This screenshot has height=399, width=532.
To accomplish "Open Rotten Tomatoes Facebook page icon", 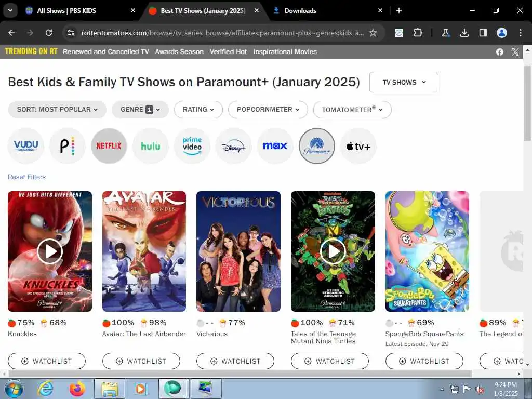I will coord(500,52).
